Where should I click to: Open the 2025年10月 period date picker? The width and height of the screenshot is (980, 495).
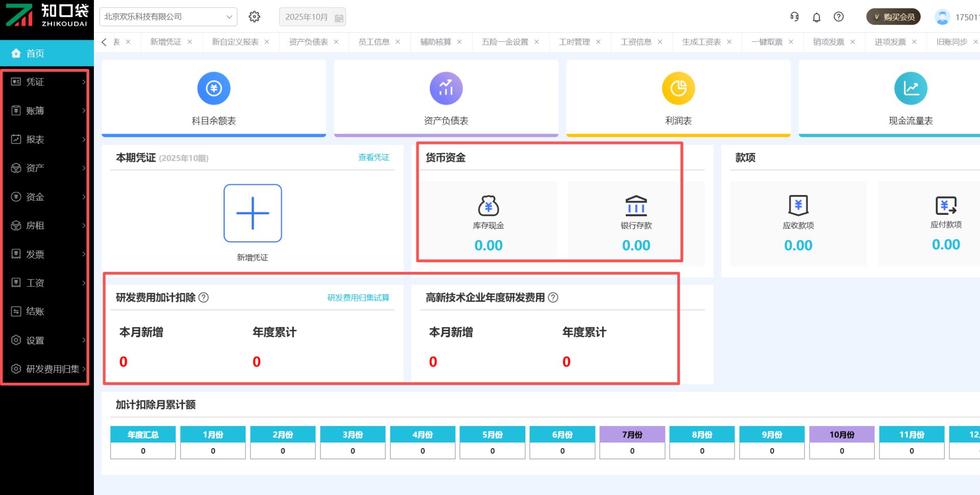[312, 17]
